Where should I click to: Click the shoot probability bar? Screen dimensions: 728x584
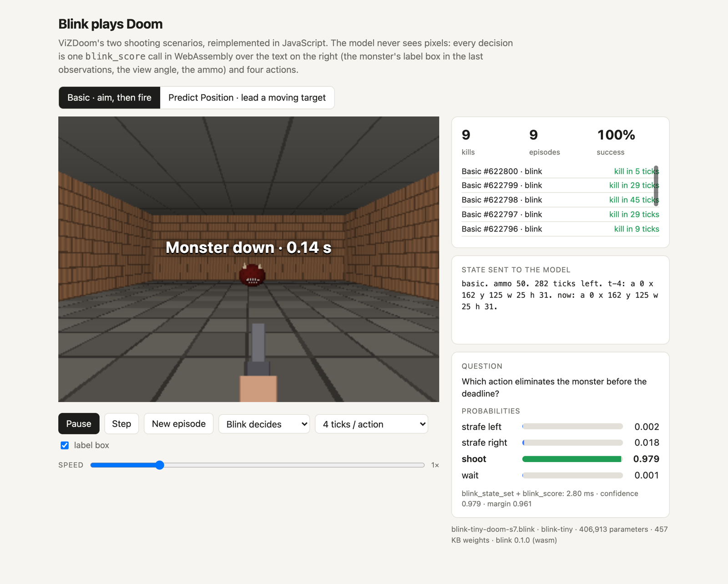tap(572, 459)
